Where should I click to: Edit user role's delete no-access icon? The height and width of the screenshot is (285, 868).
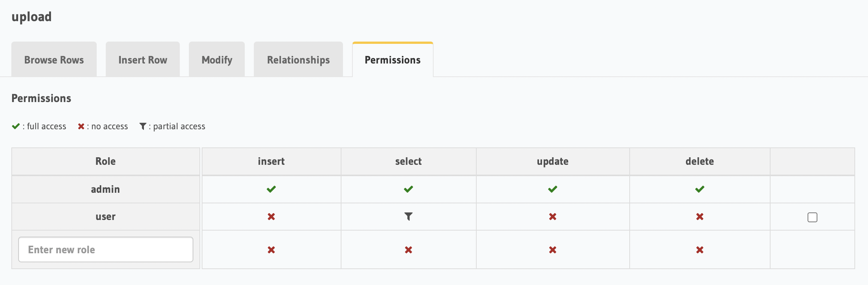point(700,217)
